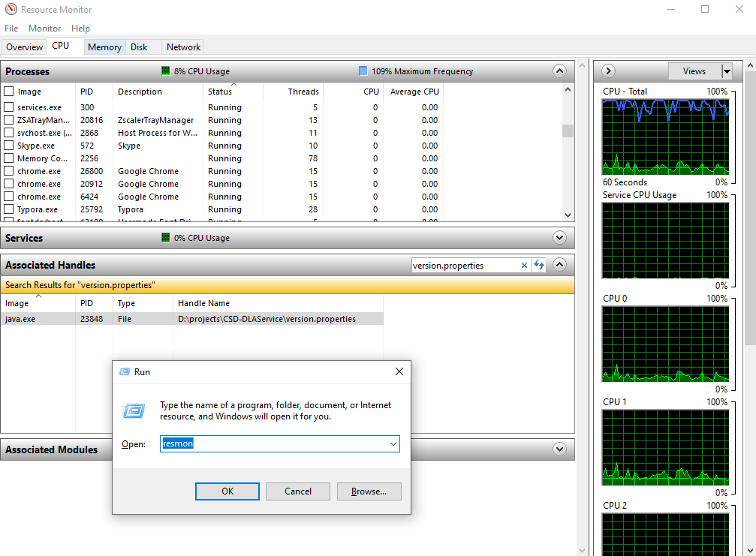Clear the version.properties handle search

coord(524,266)
